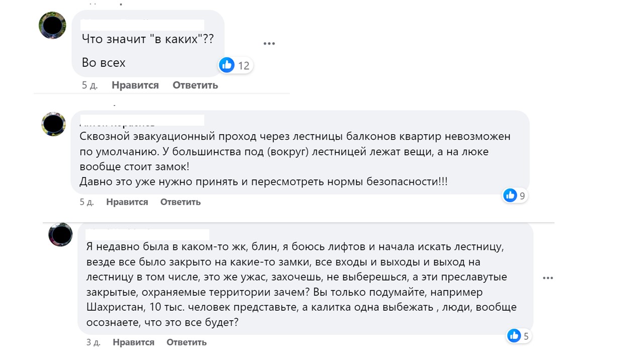The image size is (644, 362).
Task: Toggle Нравится under the evacuation stairs comment
Action: click(127, 202)
